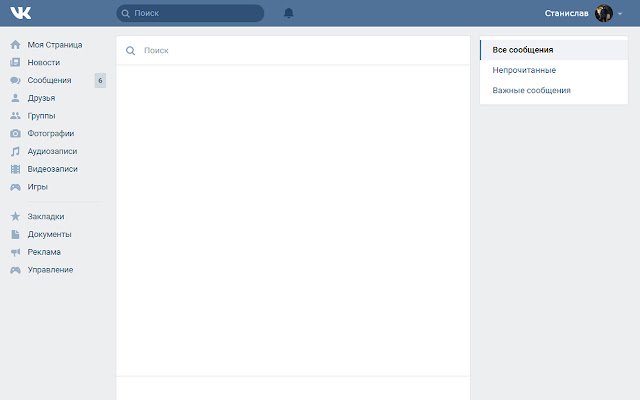Open Группы section
This screenshot has height=400, width=640.
point(41,116)
